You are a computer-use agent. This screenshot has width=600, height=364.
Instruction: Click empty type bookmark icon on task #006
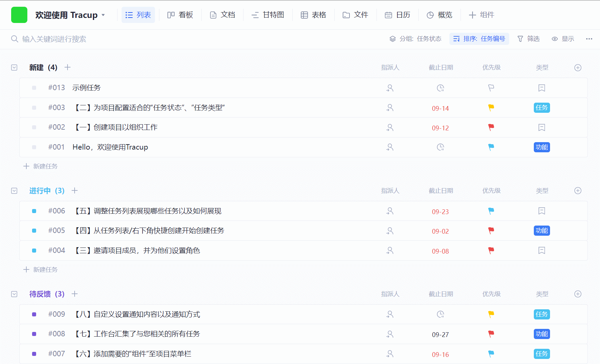click(542, 211)
